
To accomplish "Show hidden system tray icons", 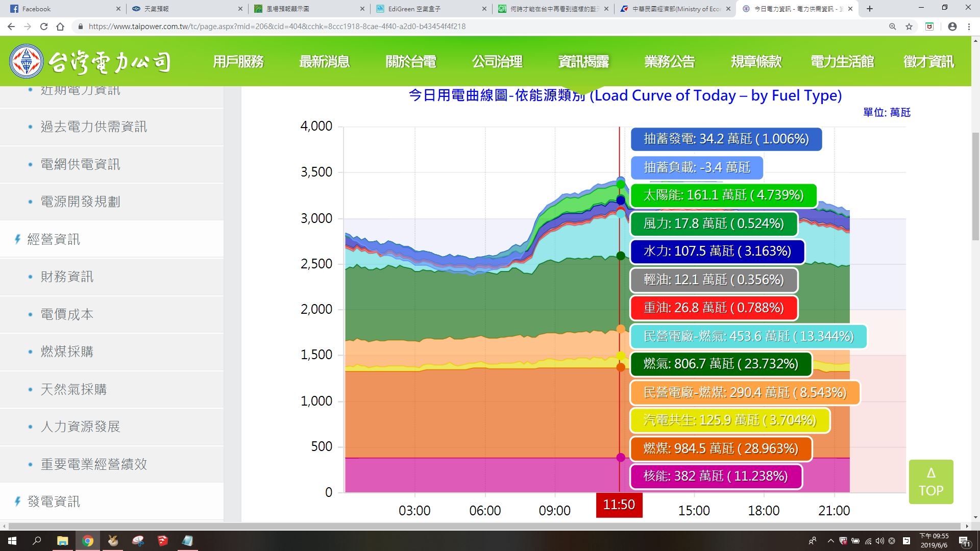I will click(x=830, y=541).
